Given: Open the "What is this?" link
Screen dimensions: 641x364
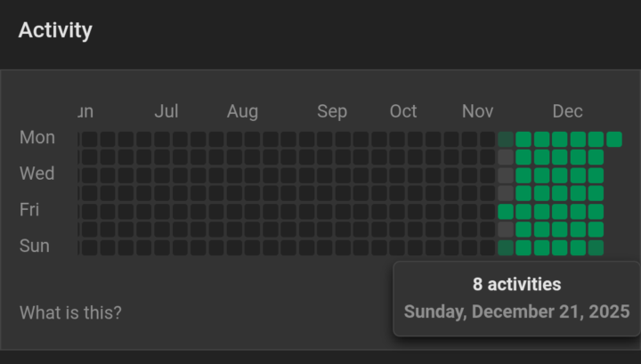Looking at the screenshot, I should click(70, 313).
